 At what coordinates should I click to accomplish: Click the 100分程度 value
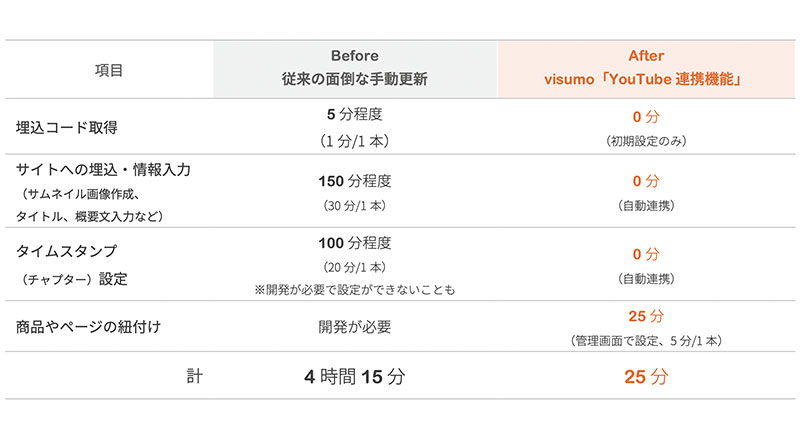(x=355, y=243)
